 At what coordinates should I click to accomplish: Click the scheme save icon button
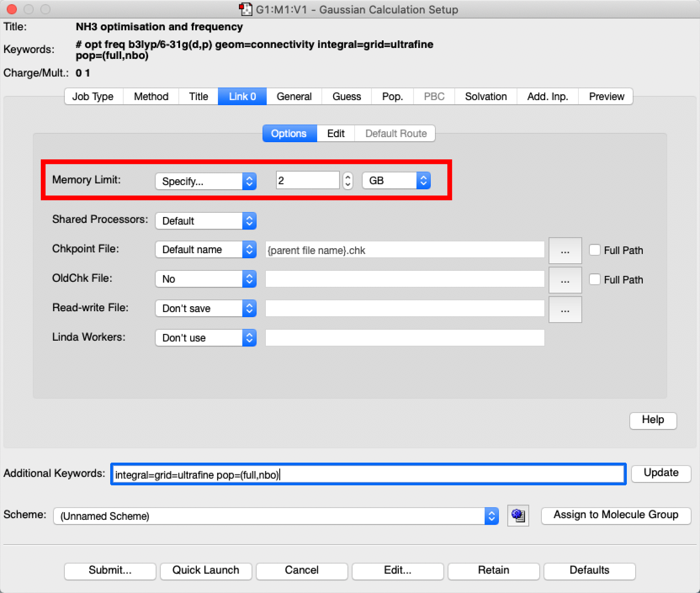point(518,516)
